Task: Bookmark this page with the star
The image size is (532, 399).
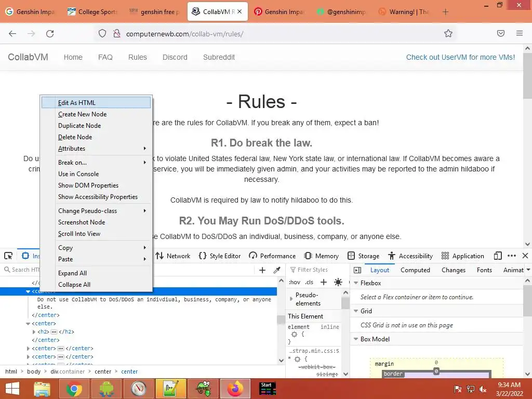Action: (448, 33)
